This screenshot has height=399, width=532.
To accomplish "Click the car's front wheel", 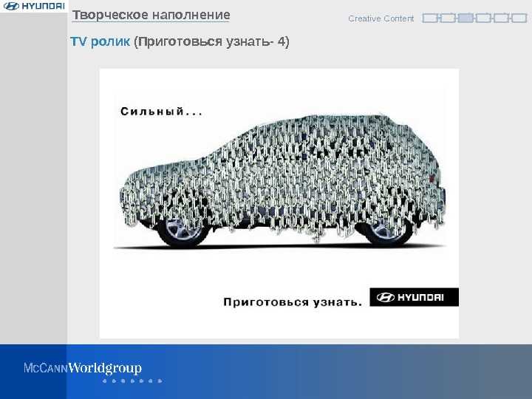I will (182, 231).
